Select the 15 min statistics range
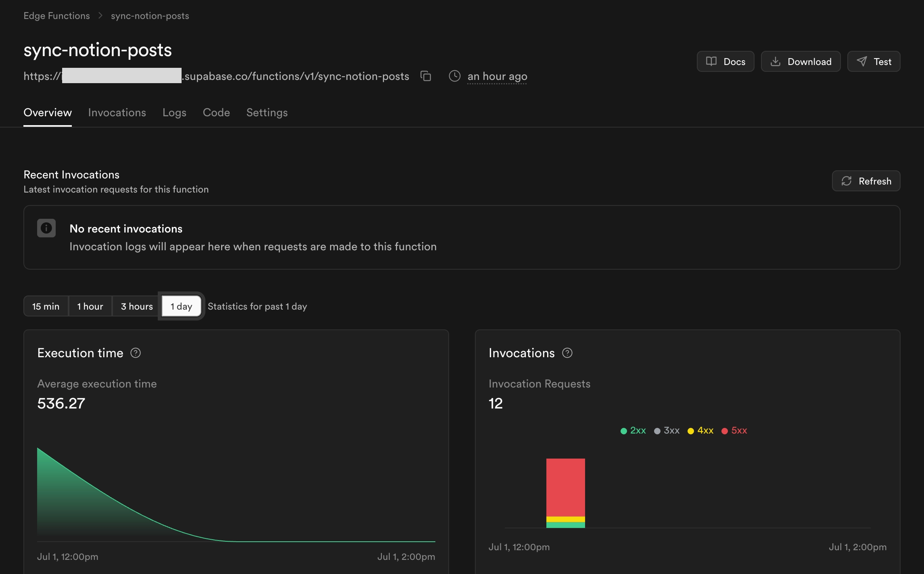924x574 pixels. [46, 306]
